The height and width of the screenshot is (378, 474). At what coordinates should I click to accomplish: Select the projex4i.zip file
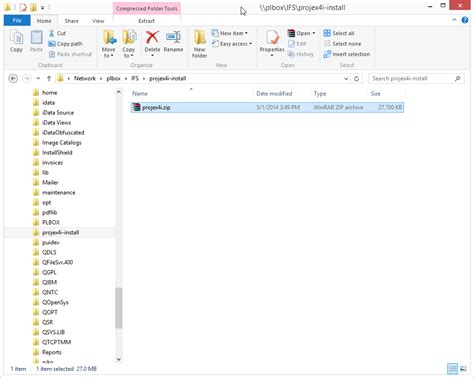click(267, 107)
